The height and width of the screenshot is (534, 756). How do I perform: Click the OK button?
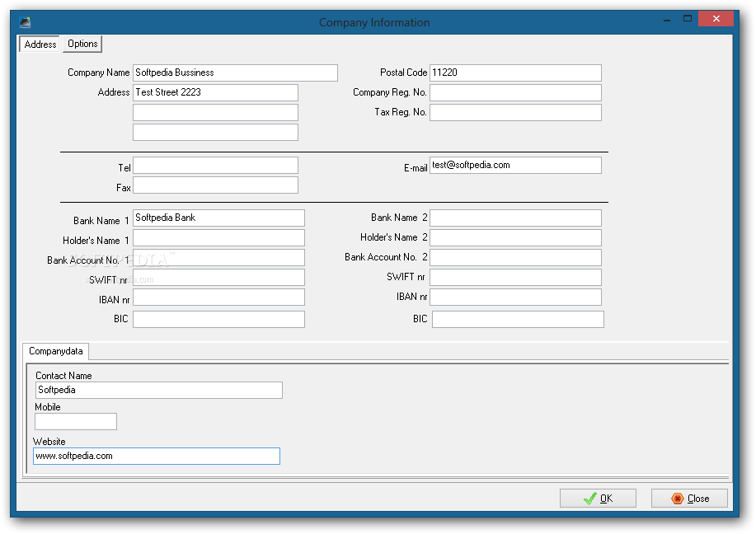coord(598,498)
